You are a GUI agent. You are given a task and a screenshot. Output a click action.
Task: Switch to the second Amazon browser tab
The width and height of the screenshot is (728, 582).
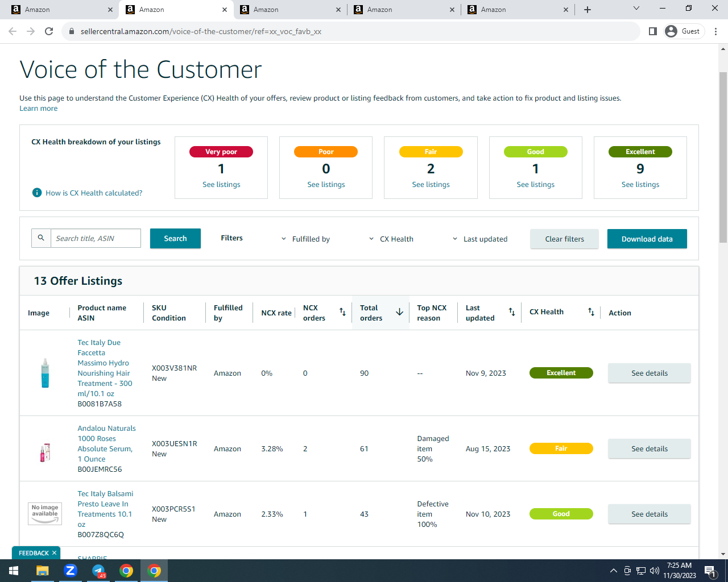pos(176,10)
